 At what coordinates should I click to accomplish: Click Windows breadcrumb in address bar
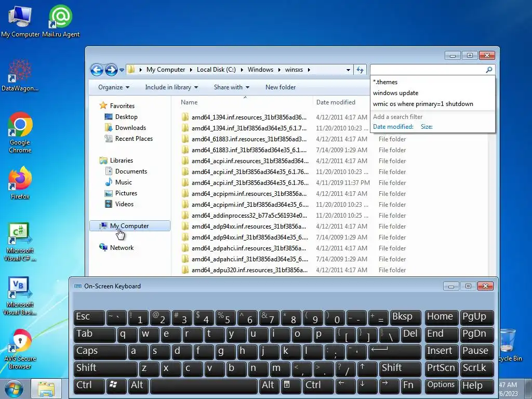coord(260,70)
